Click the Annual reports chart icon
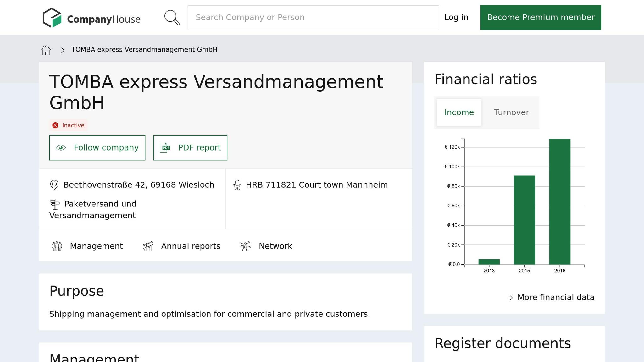 148,246
